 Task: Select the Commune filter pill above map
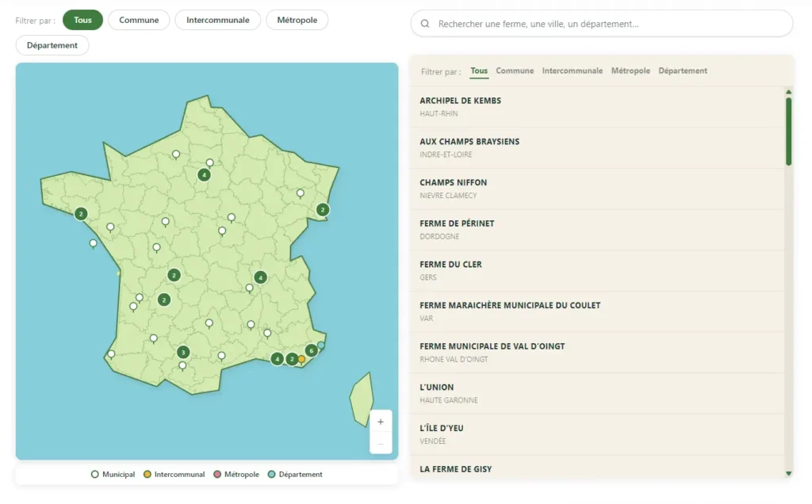click(139, 20)
